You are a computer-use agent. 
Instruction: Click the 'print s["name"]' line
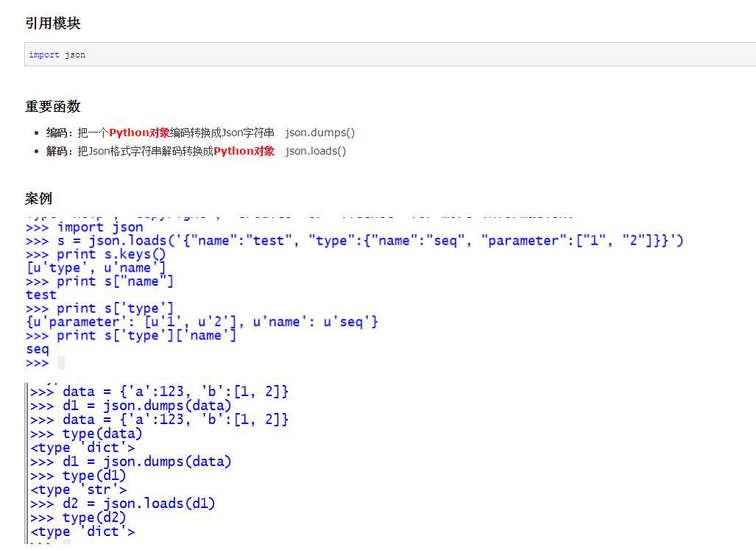click(100, 281)
